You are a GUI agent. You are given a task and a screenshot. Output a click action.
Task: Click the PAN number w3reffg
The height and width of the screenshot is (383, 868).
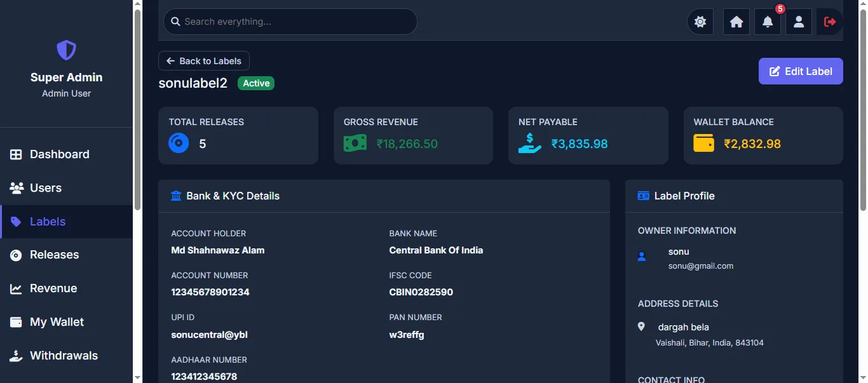[407, 334]
